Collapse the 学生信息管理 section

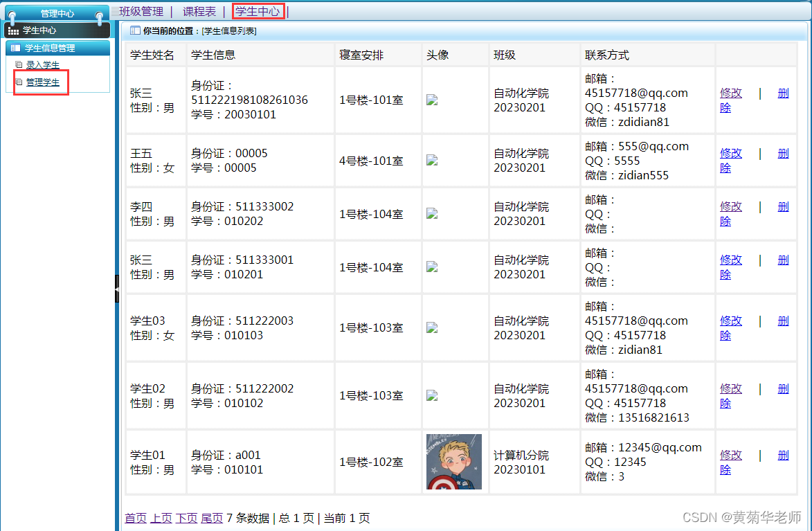point(57,48)
